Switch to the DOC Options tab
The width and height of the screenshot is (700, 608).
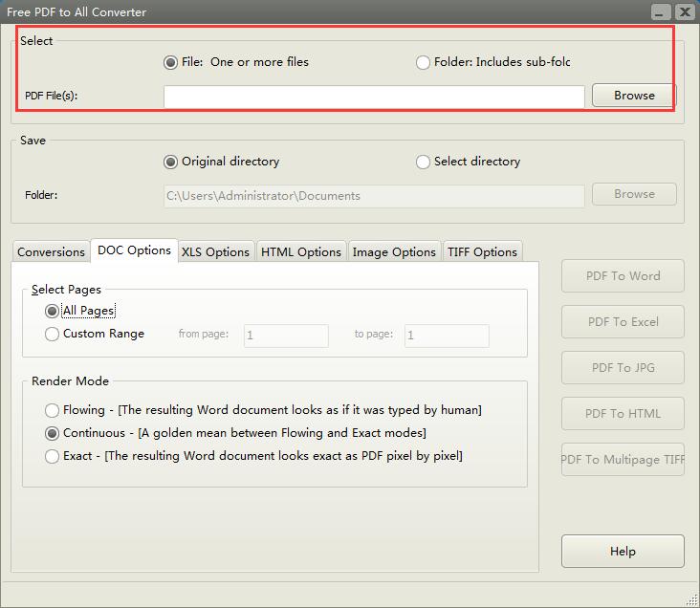point(134,250)
